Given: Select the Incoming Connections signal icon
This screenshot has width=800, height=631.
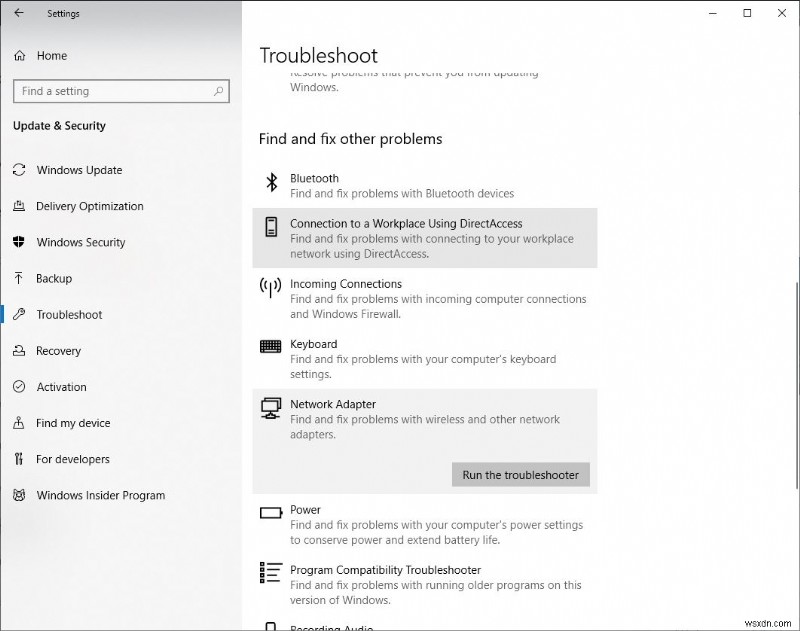Looking at the screenshot, I should [x=270, y=289].
